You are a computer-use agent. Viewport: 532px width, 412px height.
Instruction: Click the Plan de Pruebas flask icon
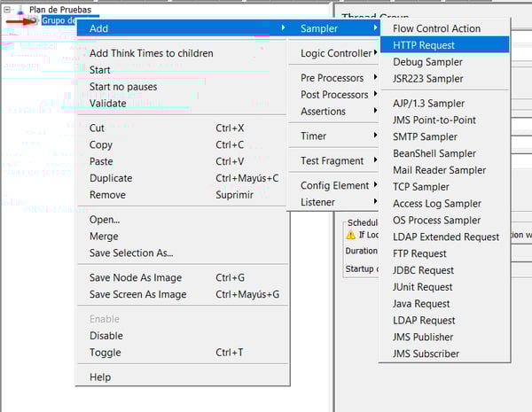coord(20,9)
